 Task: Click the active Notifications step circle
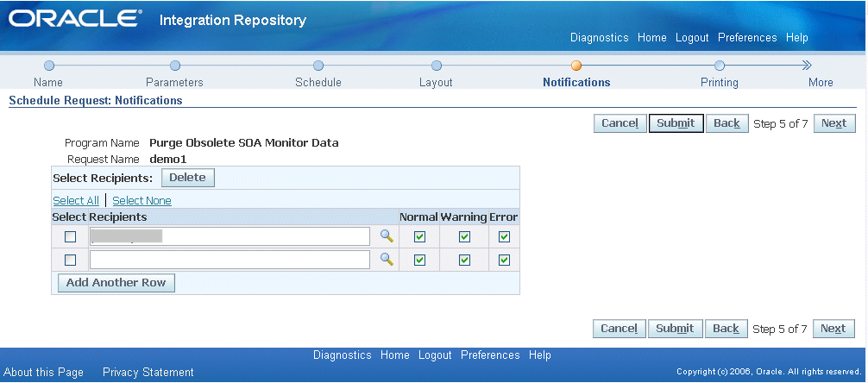[576, 66]
